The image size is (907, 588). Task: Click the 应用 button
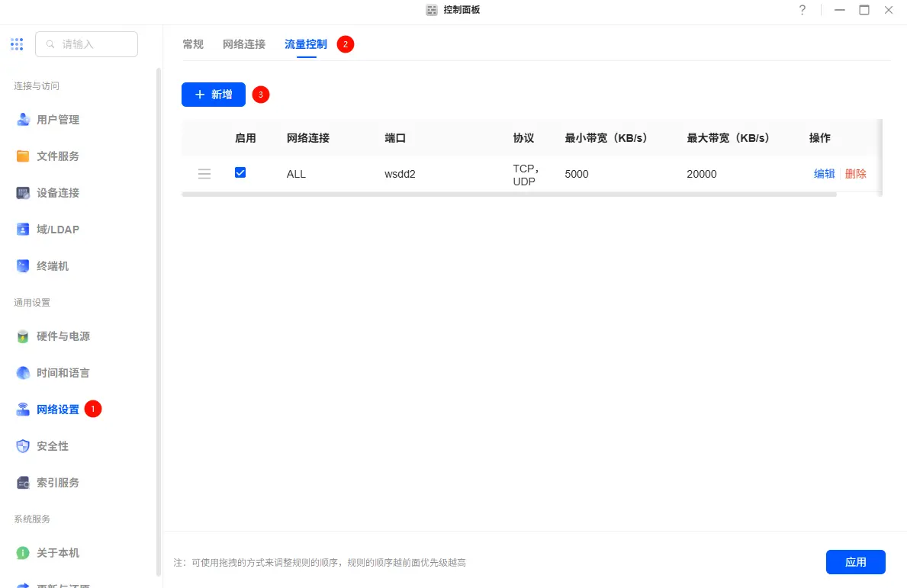[856, 562]
